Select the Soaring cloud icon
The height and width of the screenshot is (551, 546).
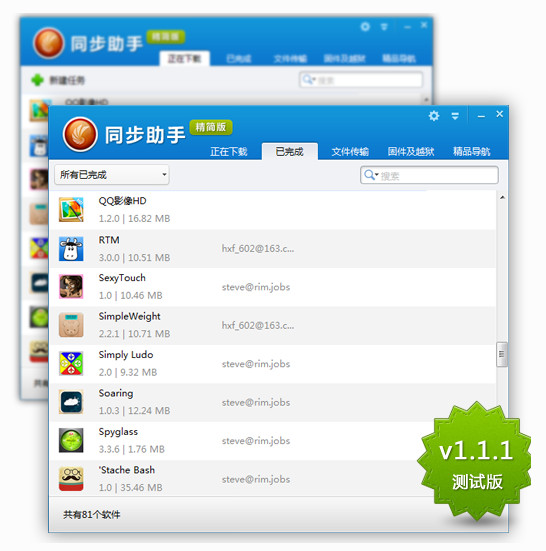point(71,402)
